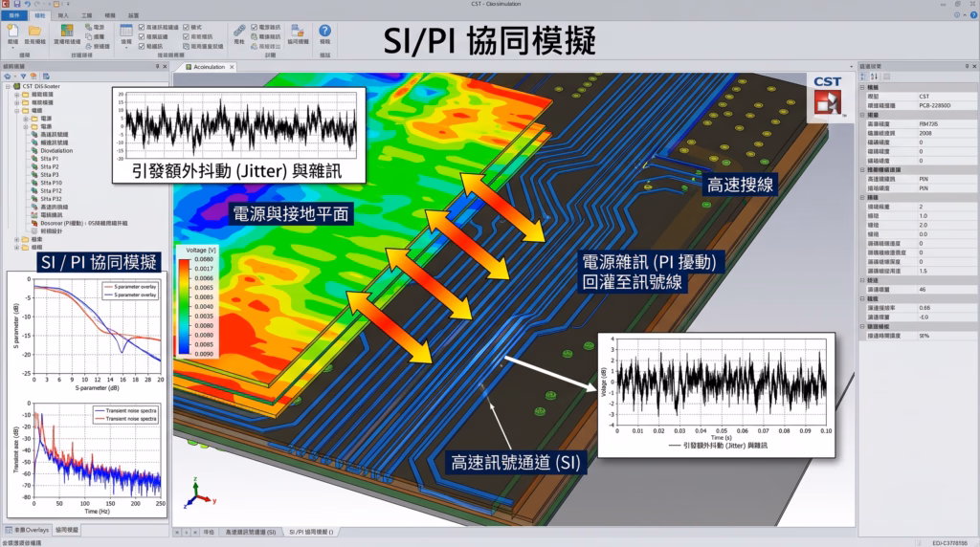This screenshot has height=547, width=980.
Task: Click the XYZ axis triad in 3D view
Action: pos(199,493)
